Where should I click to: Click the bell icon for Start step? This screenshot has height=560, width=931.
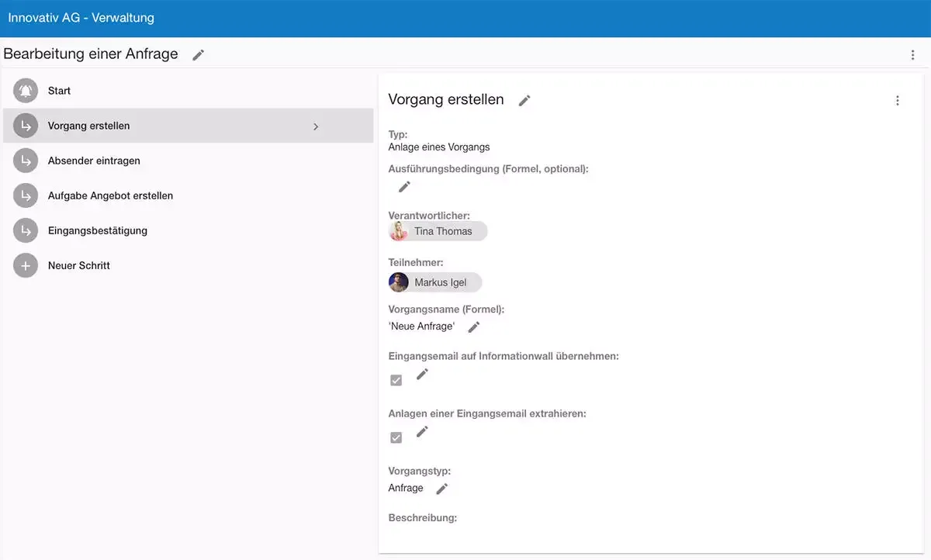click(26, 91)
